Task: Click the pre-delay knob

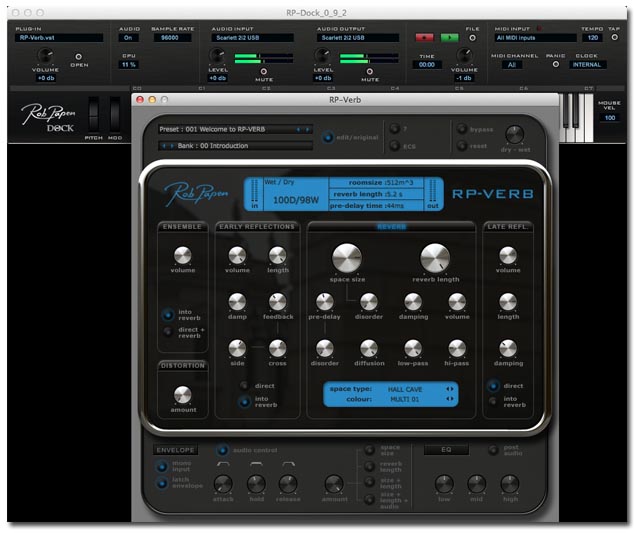Action: 325,302
